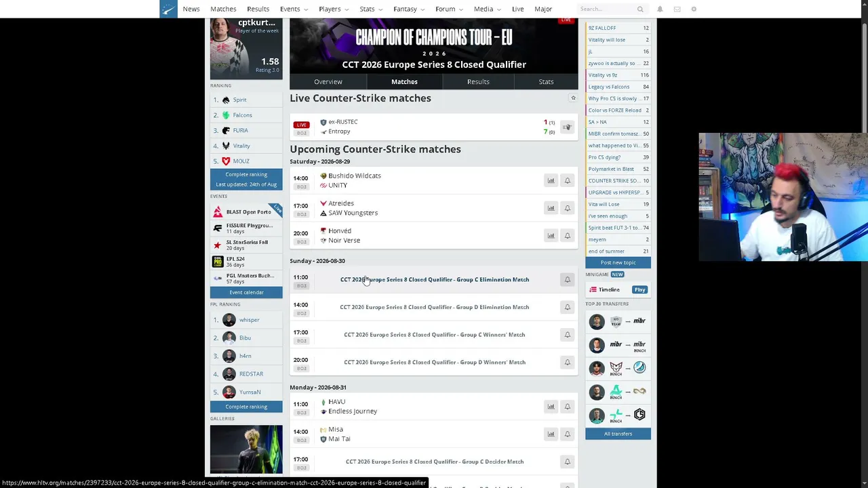
Task: Click the Spirit team logo in the ranking
Action: click(226, 100)
